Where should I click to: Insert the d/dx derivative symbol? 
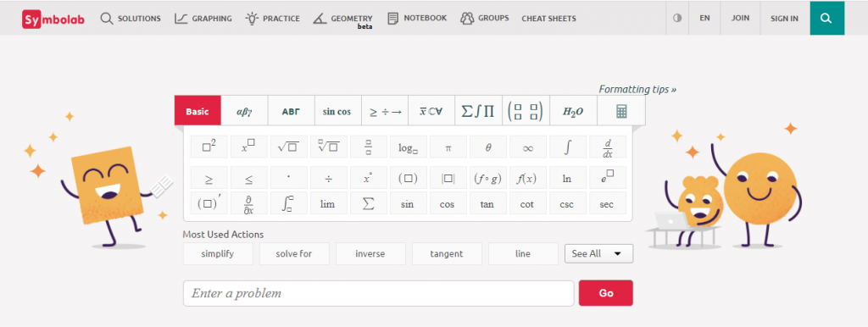pos(608,147)
